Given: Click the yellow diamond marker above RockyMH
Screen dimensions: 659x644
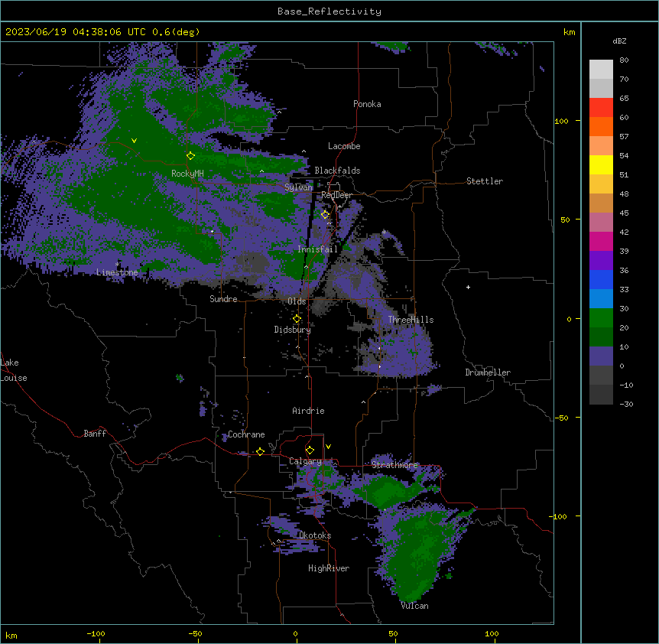Looking at the screenshot, I should point(190,156).
